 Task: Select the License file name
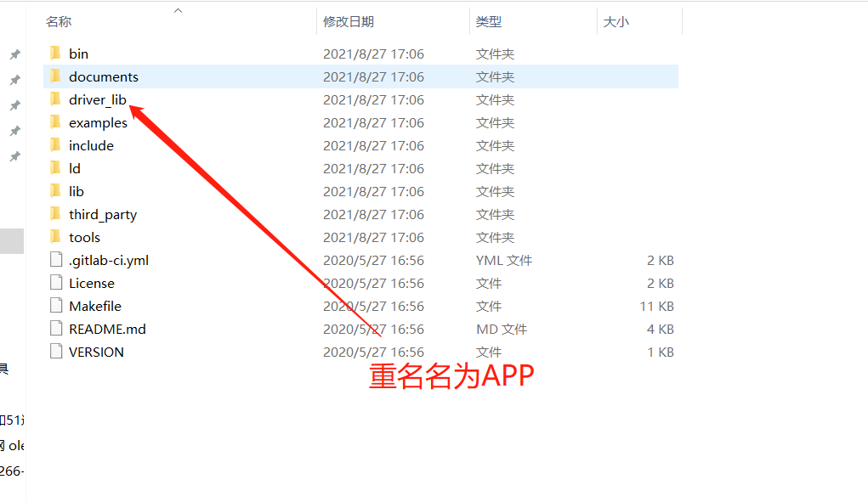[92, 283]
